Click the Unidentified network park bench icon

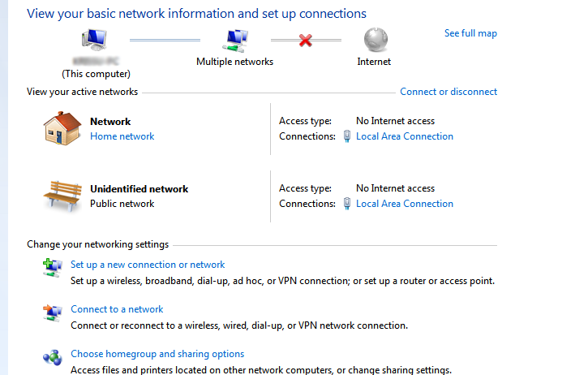(62, 195)
